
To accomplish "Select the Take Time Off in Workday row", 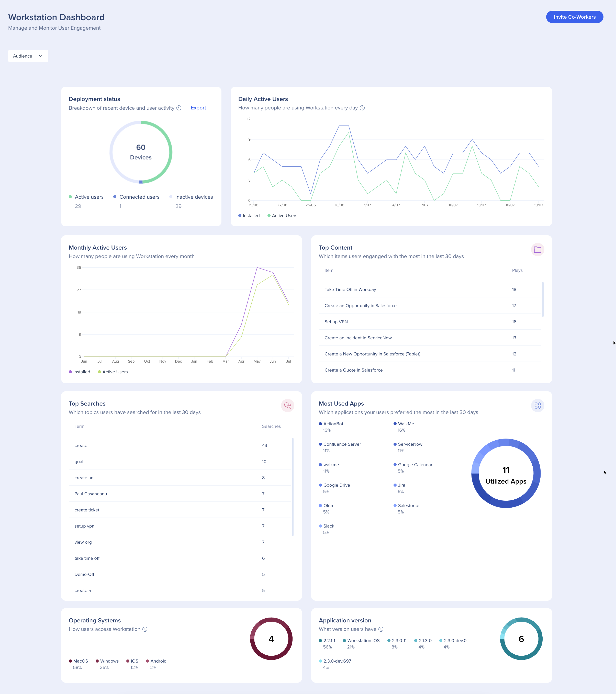I will coord(350,290).
